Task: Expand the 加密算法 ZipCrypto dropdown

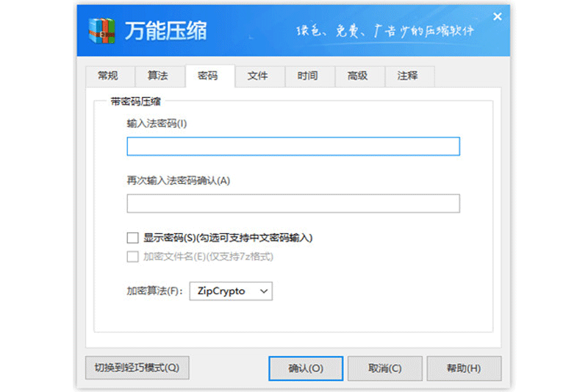Action: click(x=231, y=291)
